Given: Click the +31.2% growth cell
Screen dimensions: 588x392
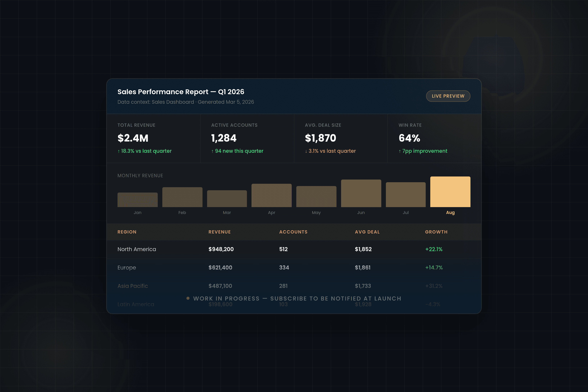Looking at the screenshot, I should (x=434, y=286).
